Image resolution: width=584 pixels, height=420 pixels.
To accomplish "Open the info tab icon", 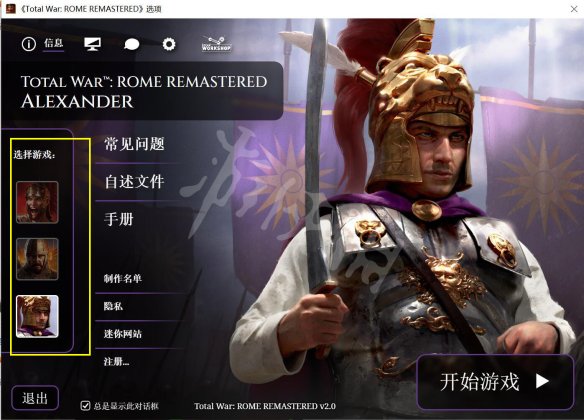I will [x=29, y=44].
